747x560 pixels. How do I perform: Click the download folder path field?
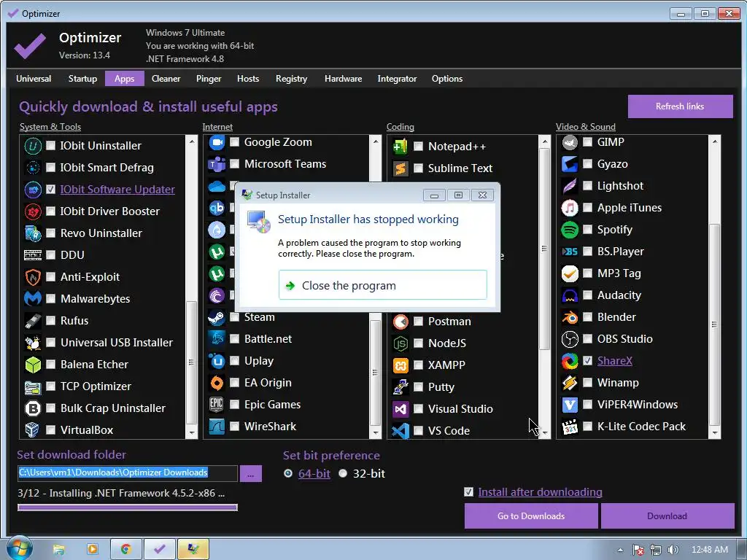[x=127, y=473]
